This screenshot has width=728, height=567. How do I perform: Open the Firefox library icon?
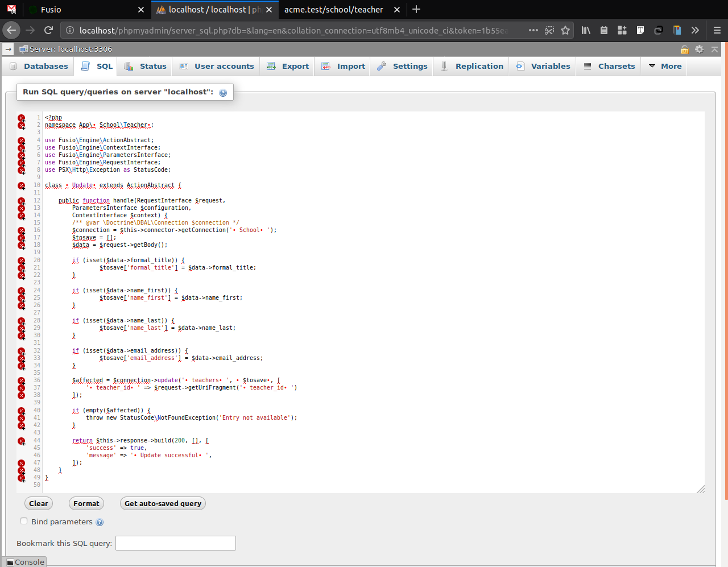click(x=585, y=30)
